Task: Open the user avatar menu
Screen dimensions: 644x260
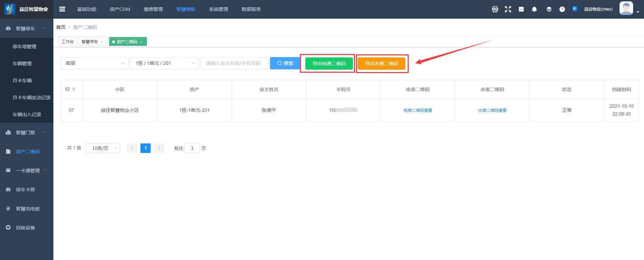Action: click(x=626, y=8)
